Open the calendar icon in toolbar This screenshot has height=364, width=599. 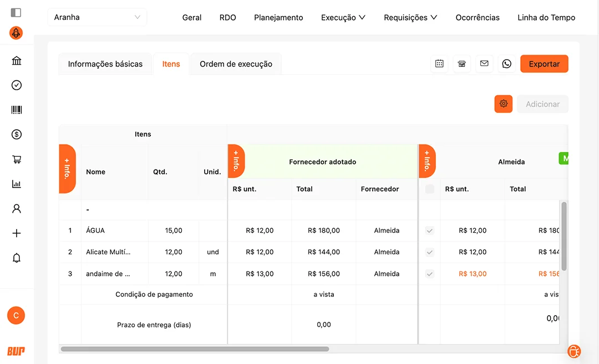coord(439,64)
